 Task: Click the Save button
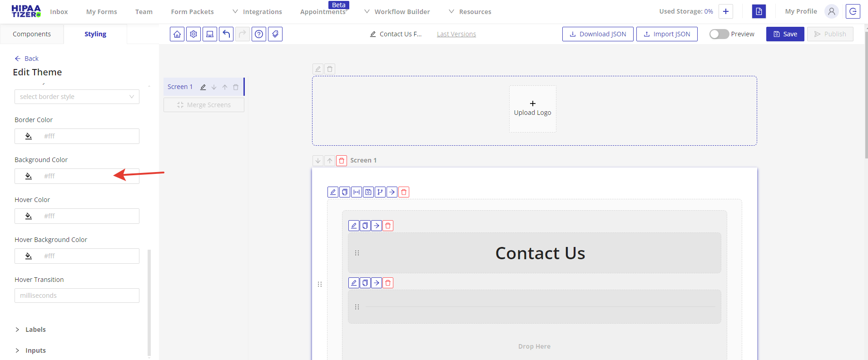pyautogui.click(x=785, y=34)
